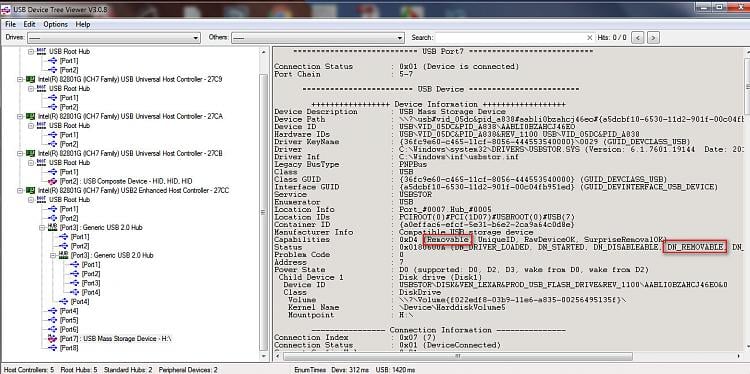750x374 pixels.
Task: Clear the search box with X
Action: point(589,37)
